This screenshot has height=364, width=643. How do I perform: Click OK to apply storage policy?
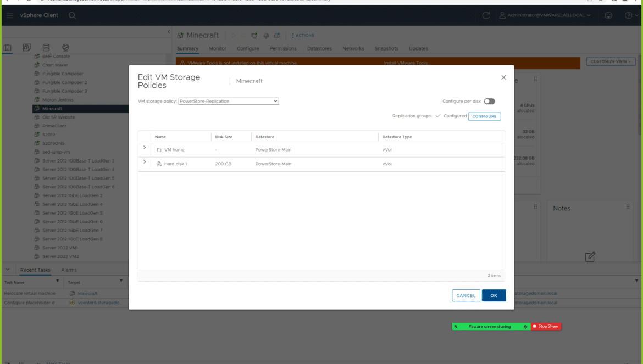click(494, 295)
